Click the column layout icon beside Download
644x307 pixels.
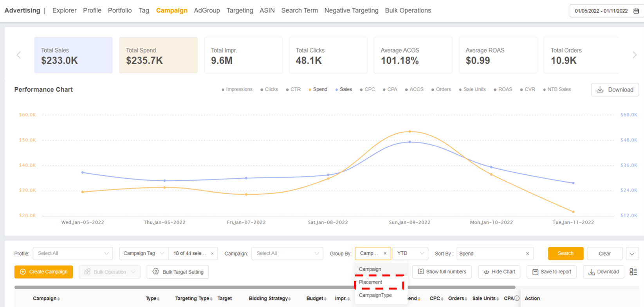coord(633,272)
